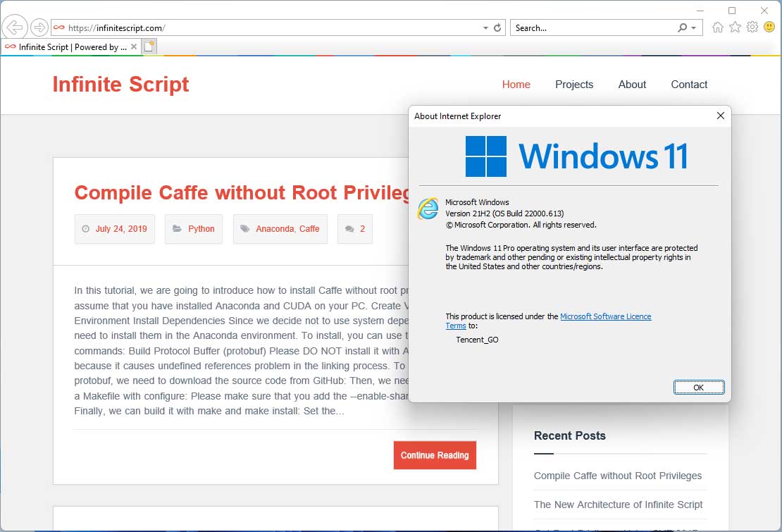Click the Microsoft Windows label in dialog
782x532 pixels.
(477, 202)
